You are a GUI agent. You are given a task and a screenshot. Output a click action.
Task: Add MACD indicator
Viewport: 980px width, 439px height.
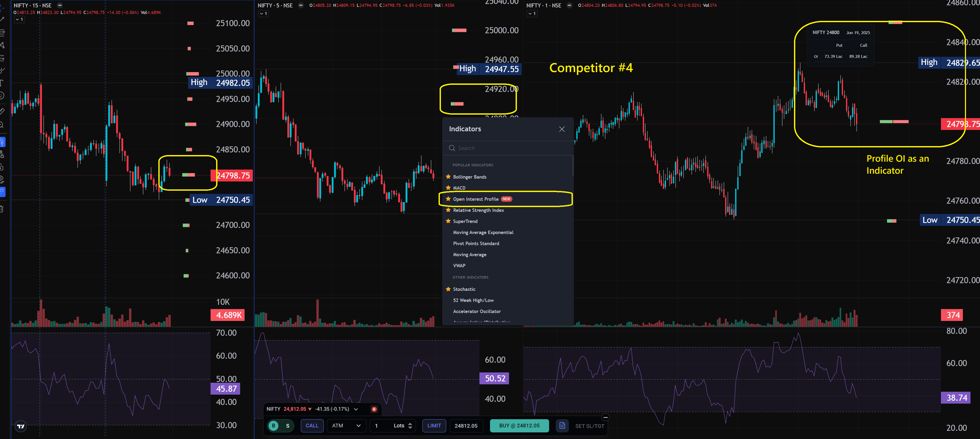459,188
